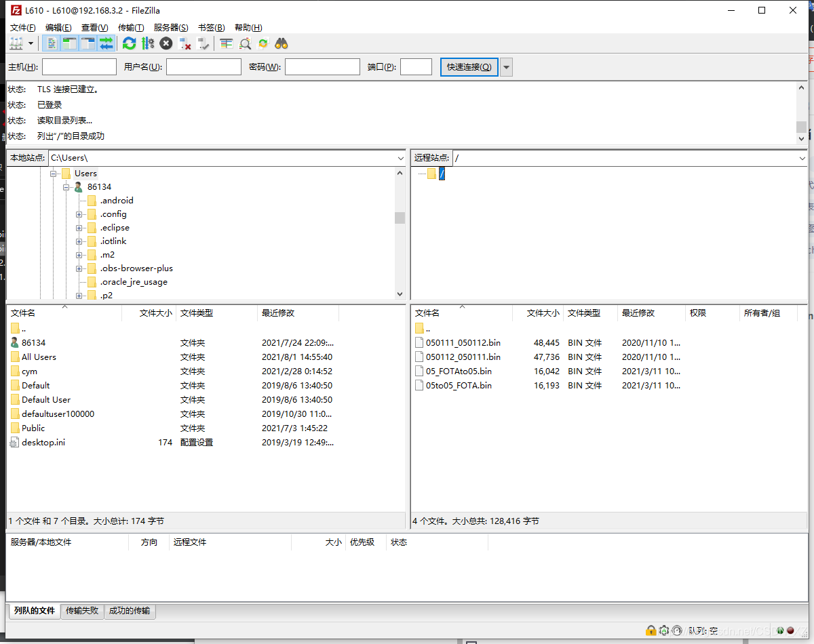Expand the .m2 folder node

[79, 255]
